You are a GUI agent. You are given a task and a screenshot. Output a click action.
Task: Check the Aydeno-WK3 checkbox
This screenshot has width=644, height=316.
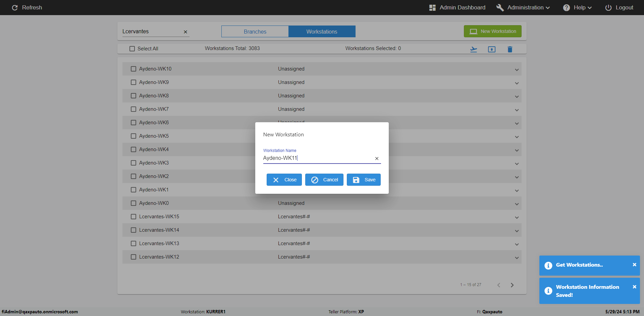pos(133,163)
